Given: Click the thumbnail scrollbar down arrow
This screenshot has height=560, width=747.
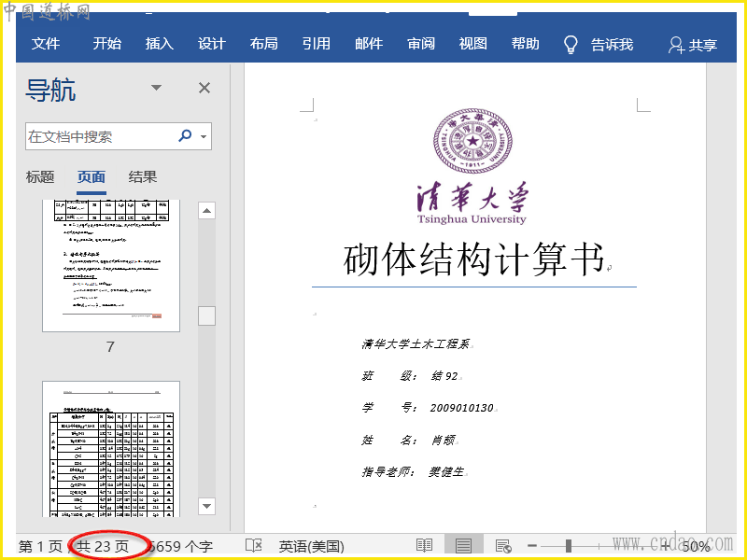Looking at the screenshot, I should coord(206,506).
